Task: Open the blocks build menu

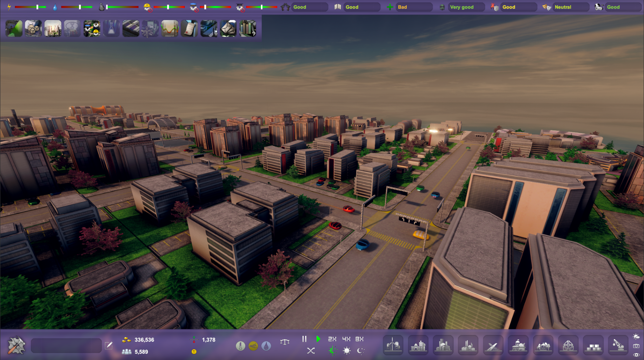Action: click(x=593, y=345)
